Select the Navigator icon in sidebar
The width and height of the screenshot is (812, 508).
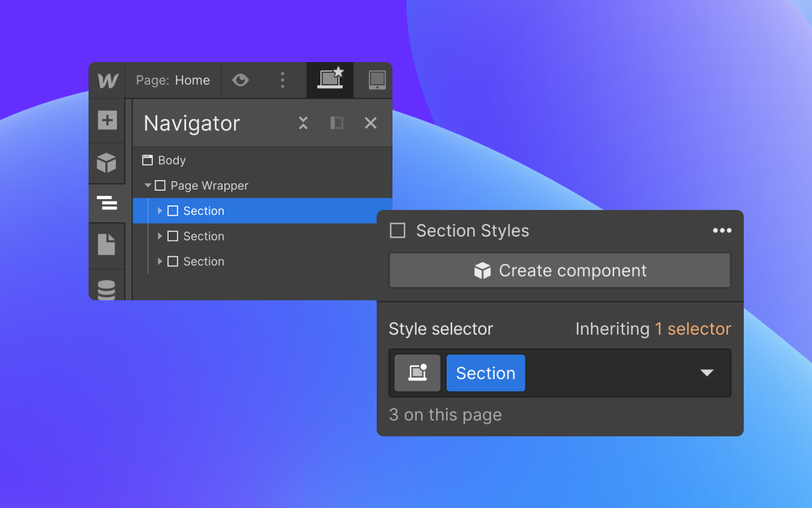pyautogui.click(x=107, y=202)
